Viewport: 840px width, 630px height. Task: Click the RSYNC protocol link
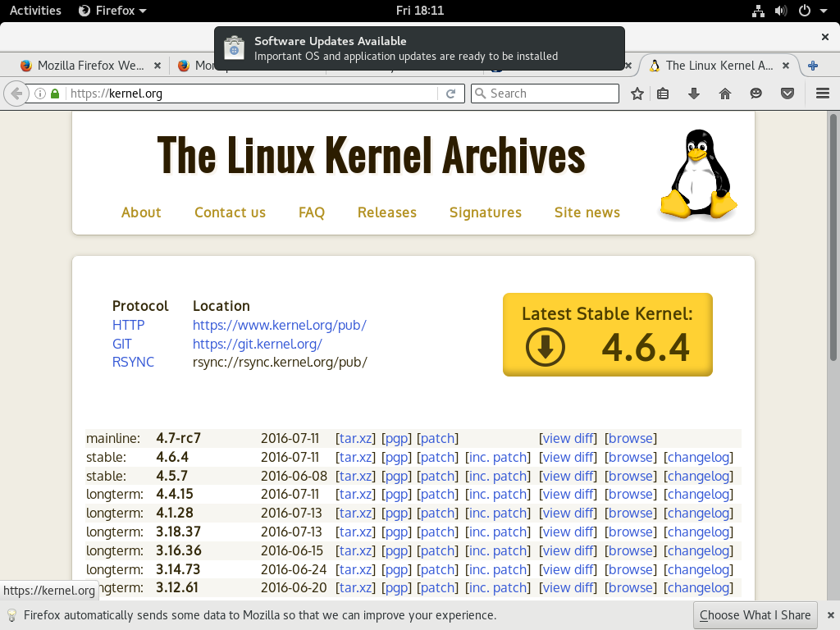point(133,362)
